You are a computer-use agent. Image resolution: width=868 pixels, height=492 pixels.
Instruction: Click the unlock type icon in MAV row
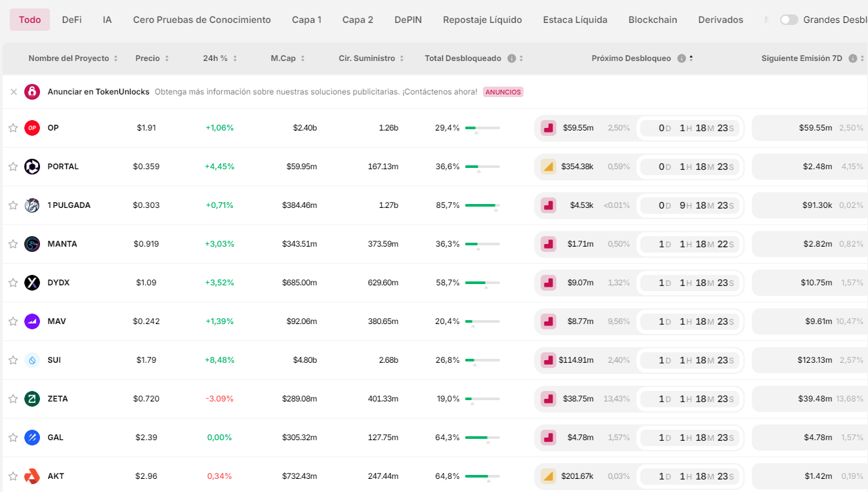(x=548, y=321)
